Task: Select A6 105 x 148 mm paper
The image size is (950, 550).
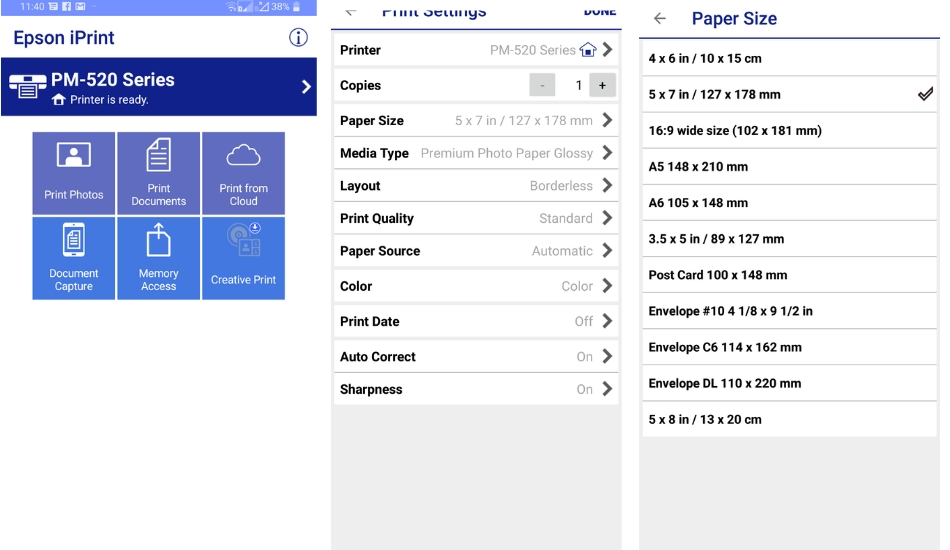Action: 789,203
